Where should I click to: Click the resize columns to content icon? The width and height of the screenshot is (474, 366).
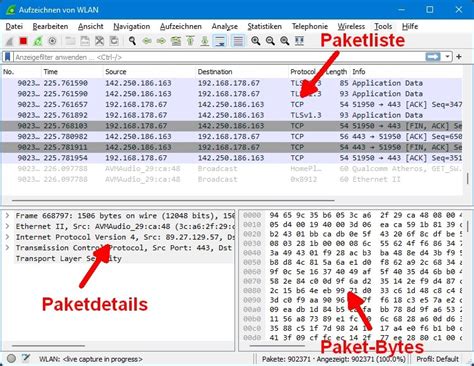point(299,41)
